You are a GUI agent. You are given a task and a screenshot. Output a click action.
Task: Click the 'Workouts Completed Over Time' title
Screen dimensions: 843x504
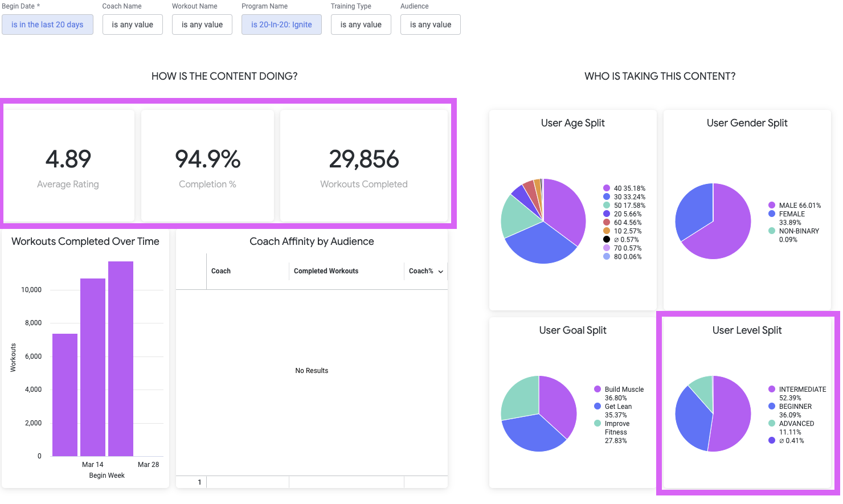coord(85,241)
